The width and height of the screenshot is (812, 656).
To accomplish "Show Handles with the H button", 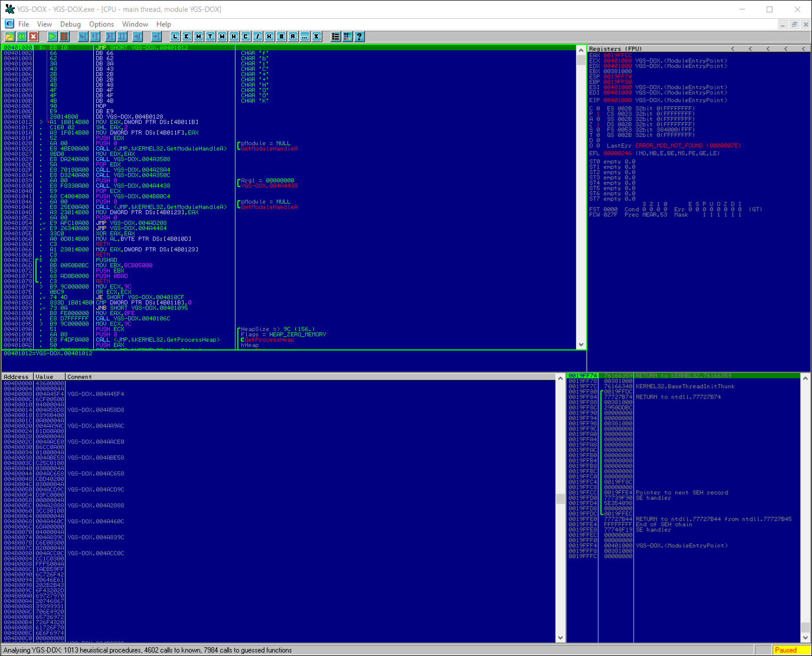I will coord(234,37).
